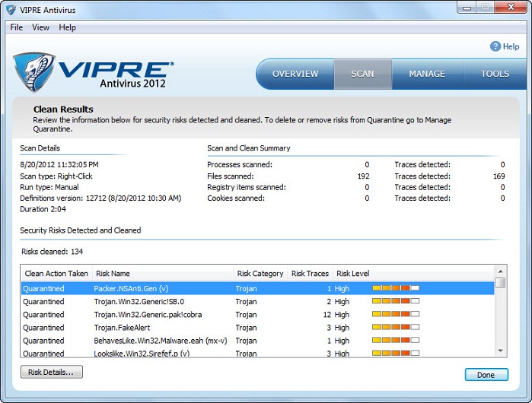Image resolution: width=532 pixels, height=403 pixels.
Task: Open the View menu
Action: click(x=40, y=27)
